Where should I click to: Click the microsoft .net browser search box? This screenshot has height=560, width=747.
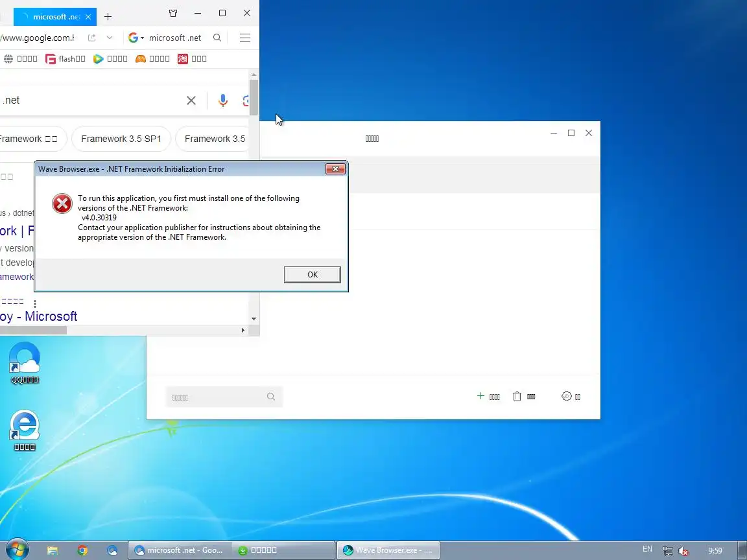[x=175, y=38]
